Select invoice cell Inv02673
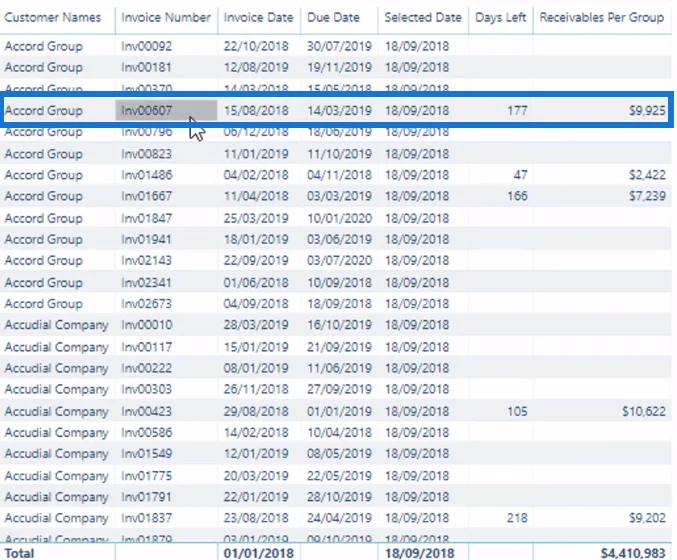 (146, 304)
